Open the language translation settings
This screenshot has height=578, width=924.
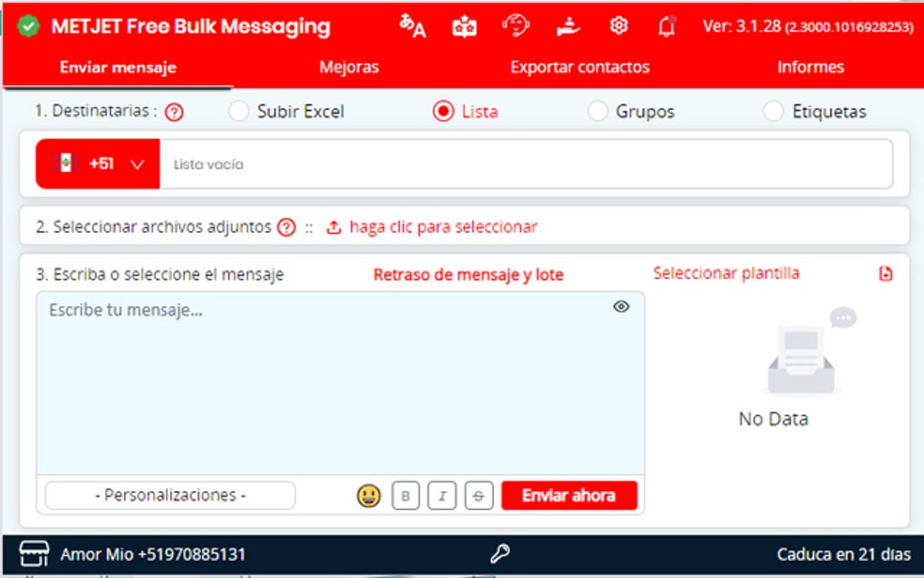410,27
